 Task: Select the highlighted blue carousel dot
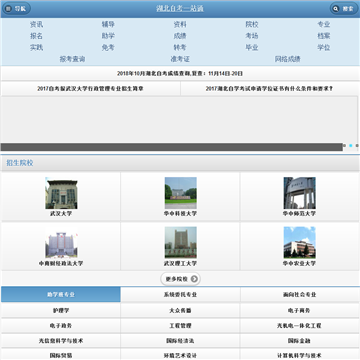pyautogui.click(x=351, y=145)
